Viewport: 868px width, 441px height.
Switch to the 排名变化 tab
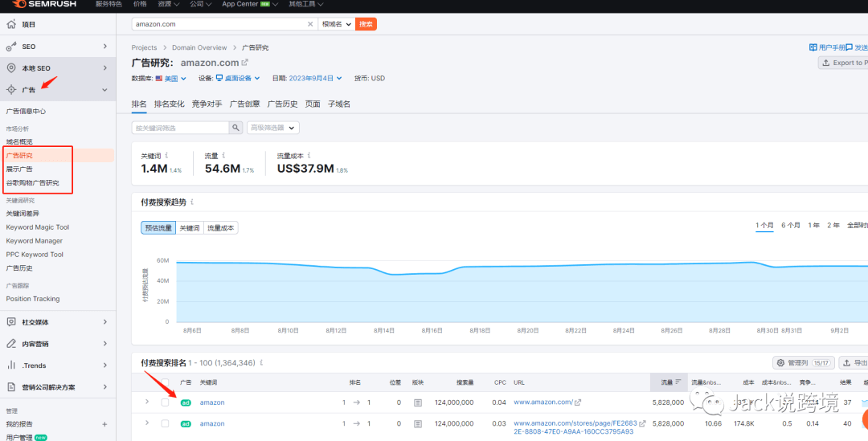point(170,104)
